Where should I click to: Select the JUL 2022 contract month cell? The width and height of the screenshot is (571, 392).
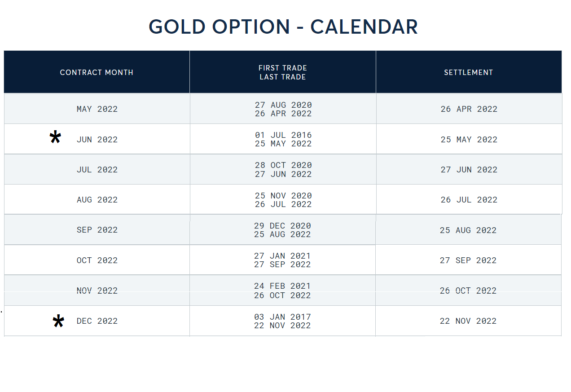pos(97,170)
